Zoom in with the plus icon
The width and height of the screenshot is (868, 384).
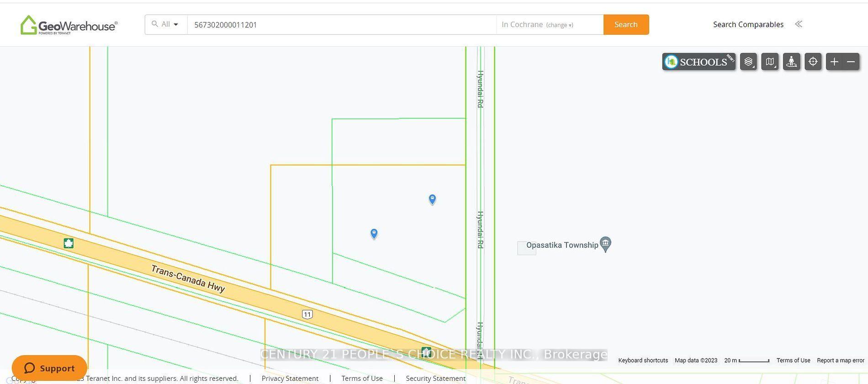834,62
